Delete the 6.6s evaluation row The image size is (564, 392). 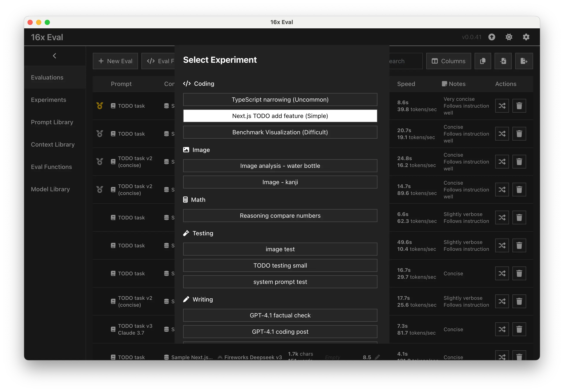(519, 218)
